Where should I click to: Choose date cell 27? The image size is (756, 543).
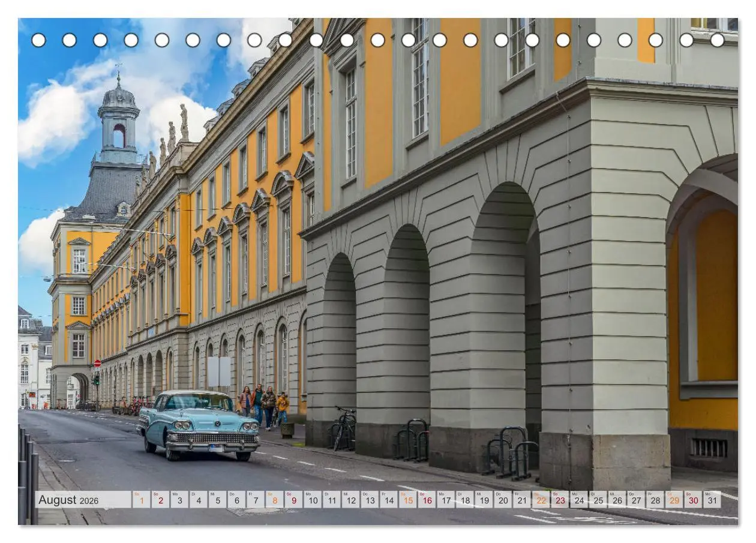coord(636,500)
